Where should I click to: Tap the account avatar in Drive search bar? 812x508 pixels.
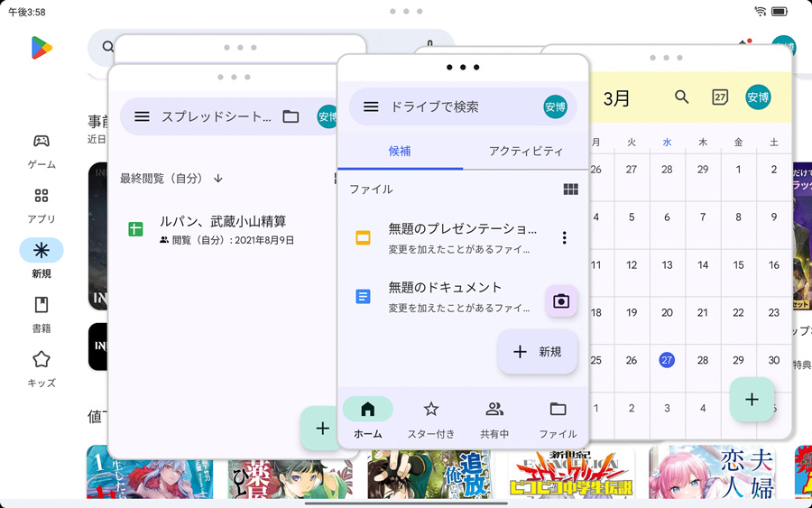[555, 106]
